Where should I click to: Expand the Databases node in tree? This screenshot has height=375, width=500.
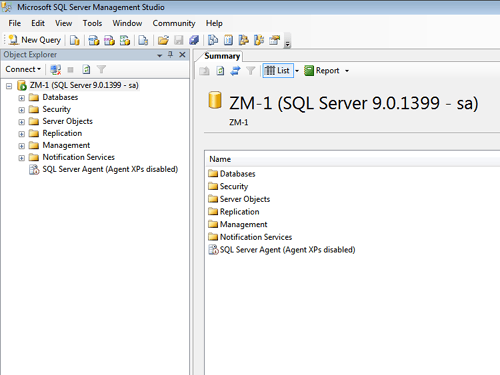point(21,98)
